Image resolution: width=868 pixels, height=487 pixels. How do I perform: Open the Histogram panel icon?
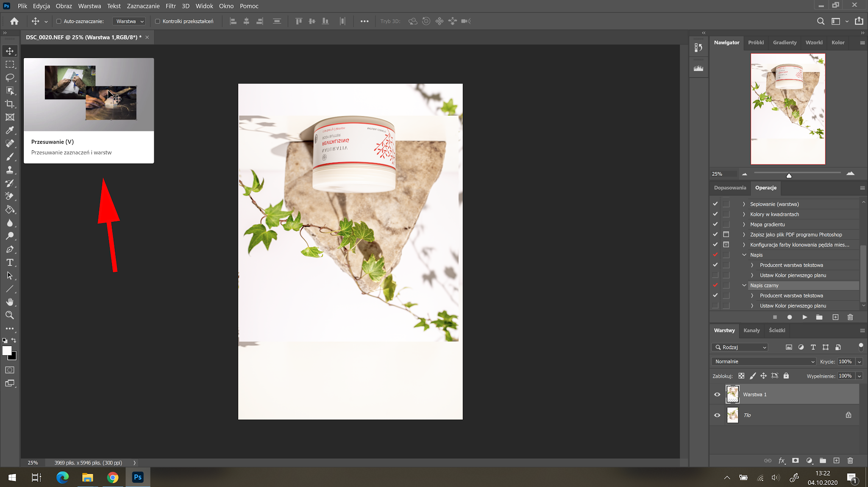point(698,69)
